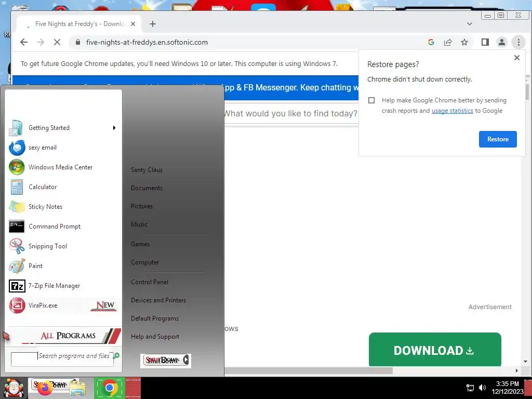The image size is (532, 399).
Task: Click the green DOWNLOAD button
Action: tap(435, 350)
